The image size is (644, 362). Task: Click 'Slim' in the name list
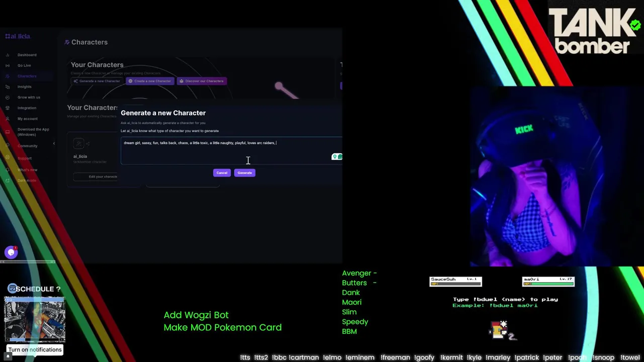click(349, 312)
